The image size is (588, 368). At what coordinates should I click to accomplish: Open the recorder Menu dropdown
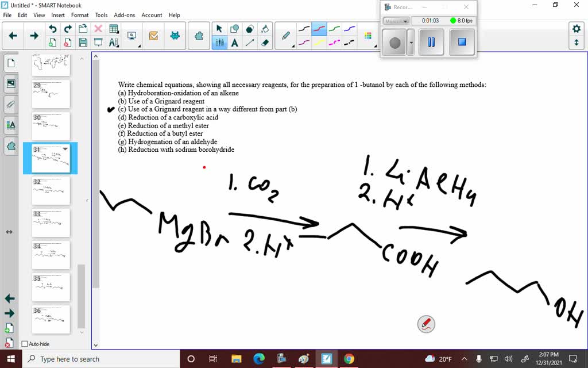coord(396,21)
